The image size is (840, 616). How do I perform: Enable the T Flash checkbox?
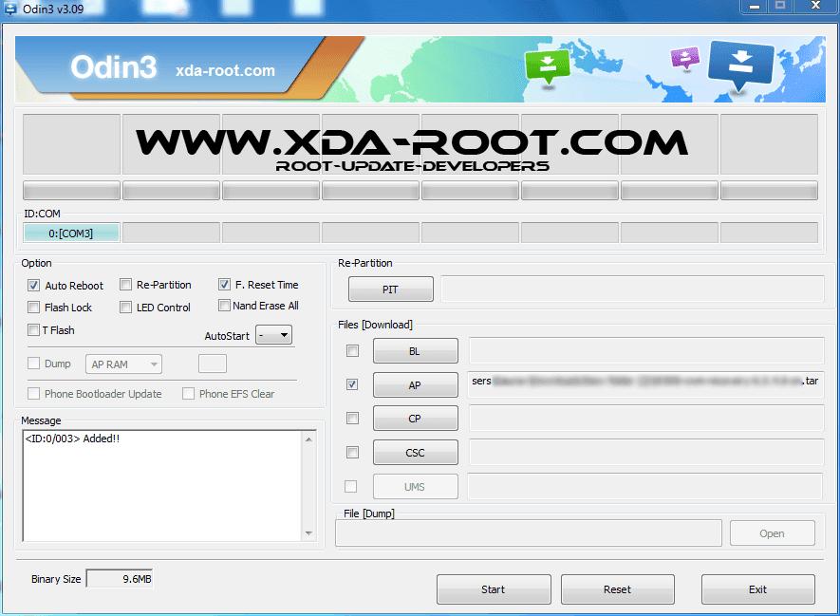pos(34,330)
